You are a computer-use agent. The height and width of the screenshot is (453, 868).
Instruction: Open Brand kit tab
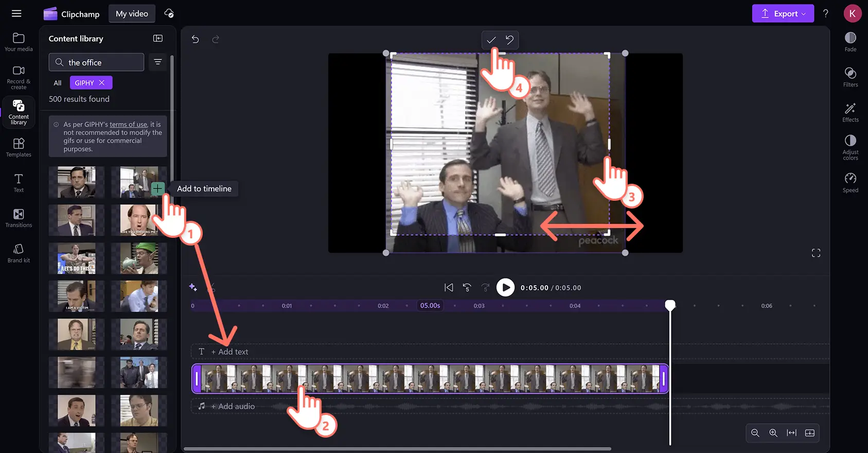coord(19,253)
